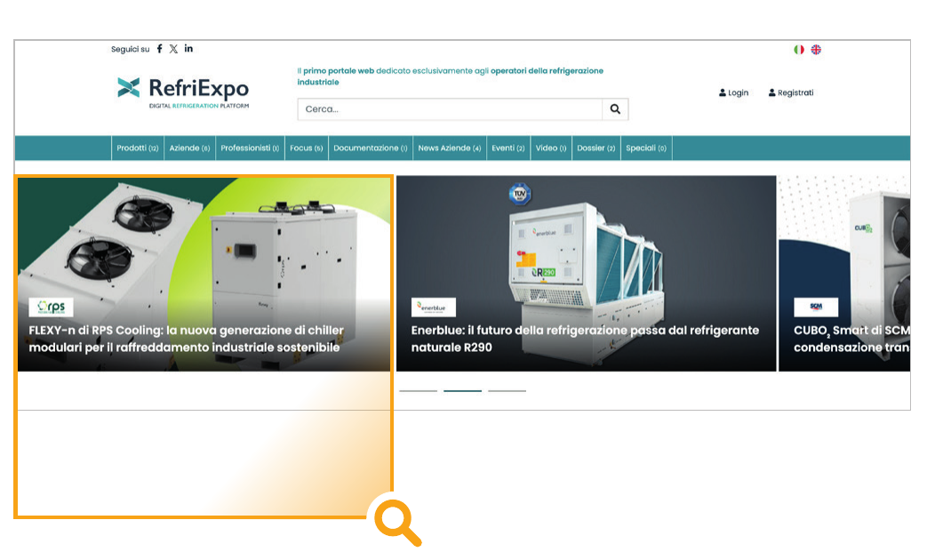Screen dimensions: 951x560
Task: Open the Video (1) menu
Action: pyautogui.click(x=551, y=148)
